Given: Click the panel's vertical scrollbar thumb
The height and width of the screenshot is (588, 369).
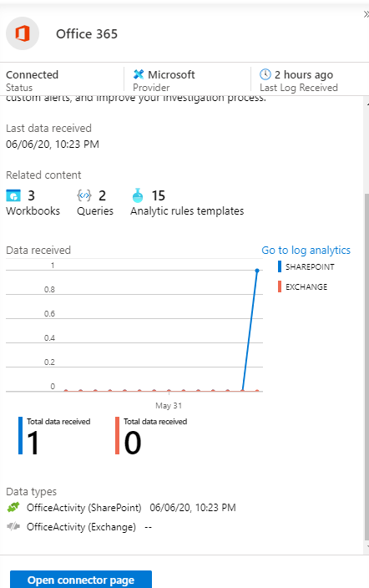Looking at the screenshot, I should coord(366,367).
